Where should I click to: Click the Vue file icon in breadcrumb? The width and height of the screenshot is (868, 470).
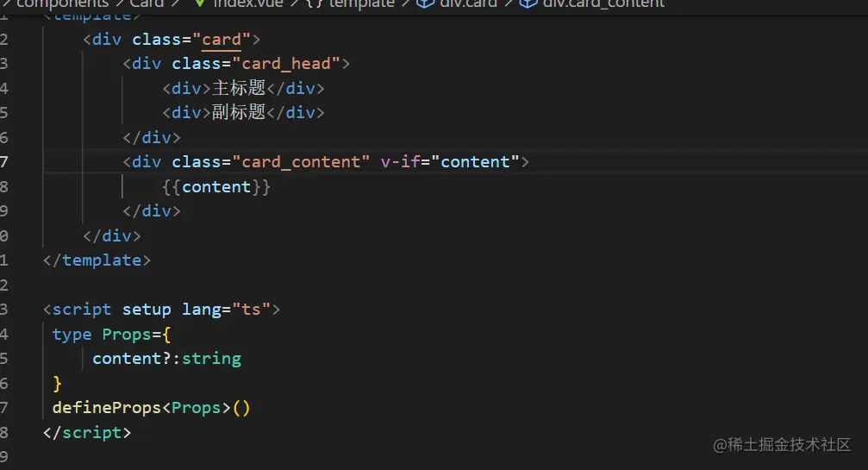tap(200, 3)
